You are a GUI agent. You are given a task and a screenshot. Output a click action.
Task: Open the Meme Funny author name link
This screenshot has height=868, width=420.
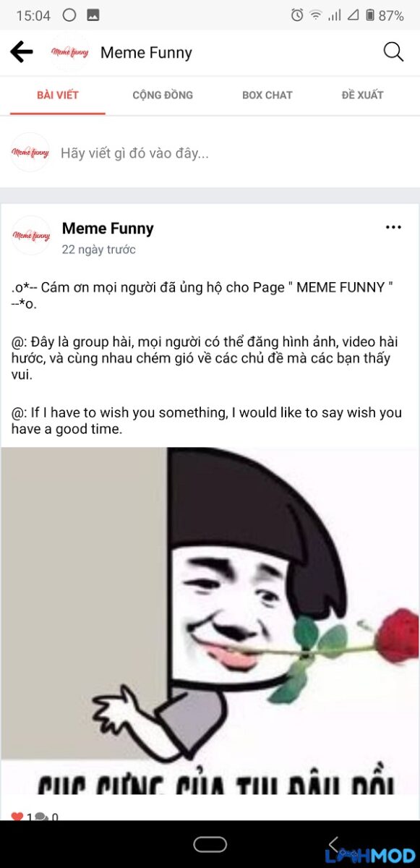(x=108, y=229)
